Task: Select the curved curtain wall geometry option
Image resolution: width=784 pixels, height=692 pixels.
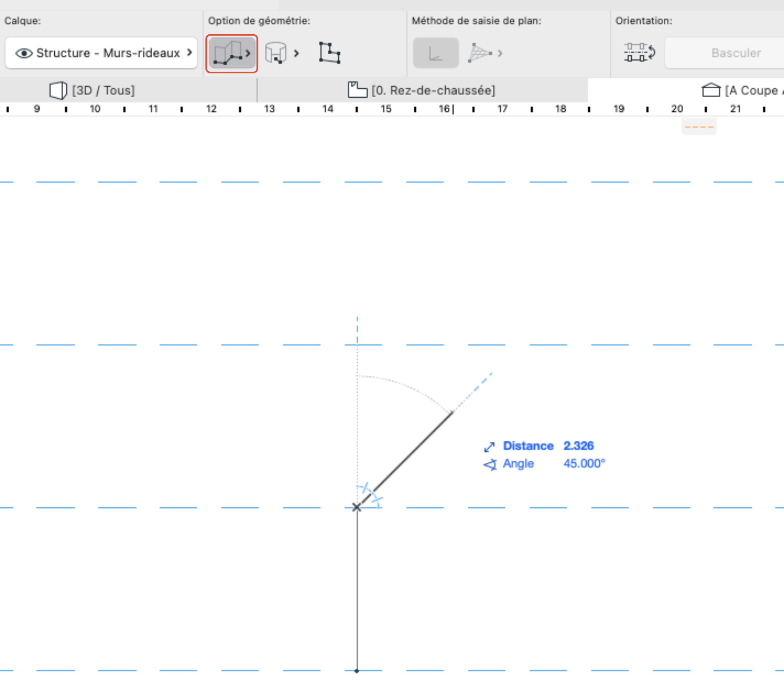Action: click(x=276, y=53)
